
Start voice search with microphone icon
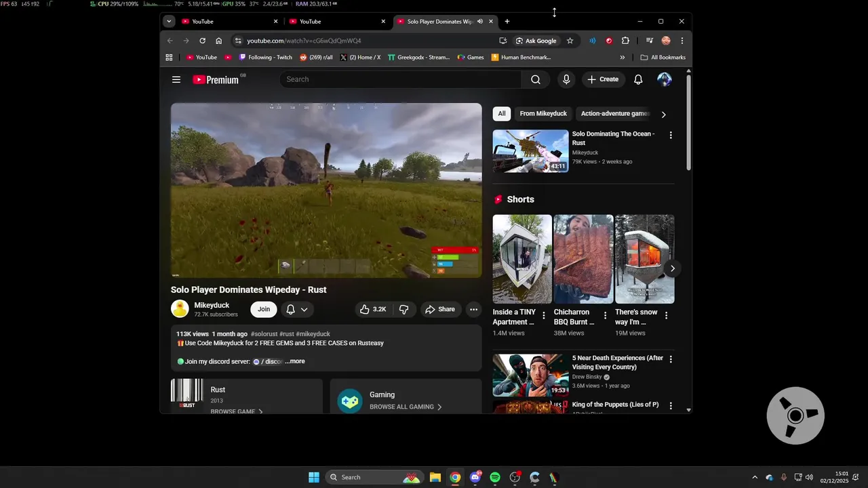[566, 79]
